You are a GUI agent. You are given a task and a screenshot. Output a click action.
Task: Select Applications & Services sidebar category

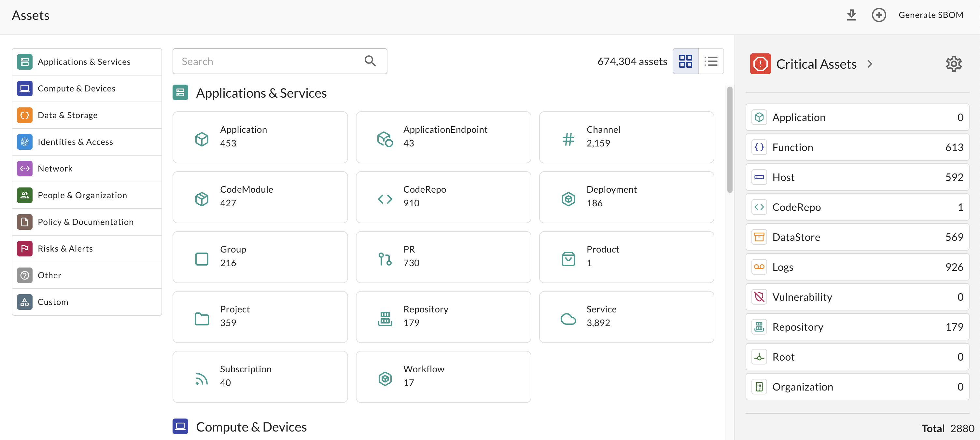tap(87, 62)
